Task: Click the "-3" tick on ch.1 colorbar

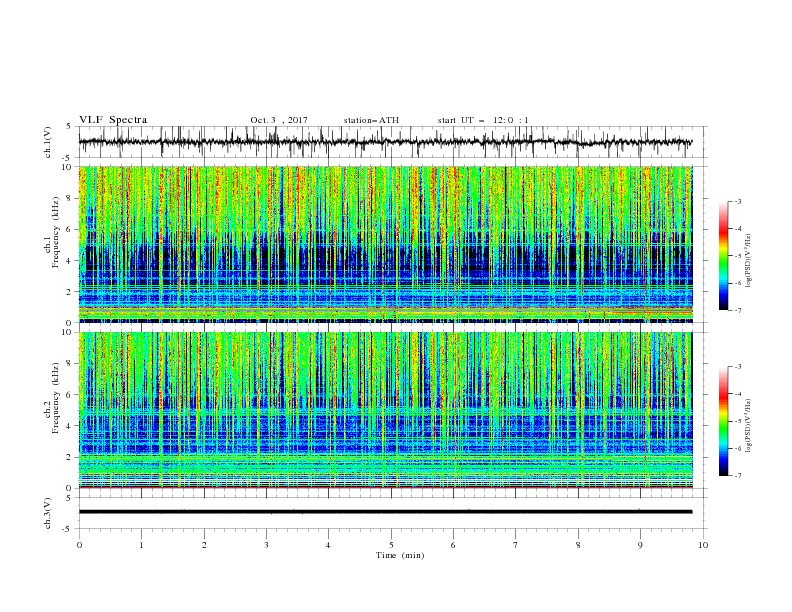Action: [738, 201]
